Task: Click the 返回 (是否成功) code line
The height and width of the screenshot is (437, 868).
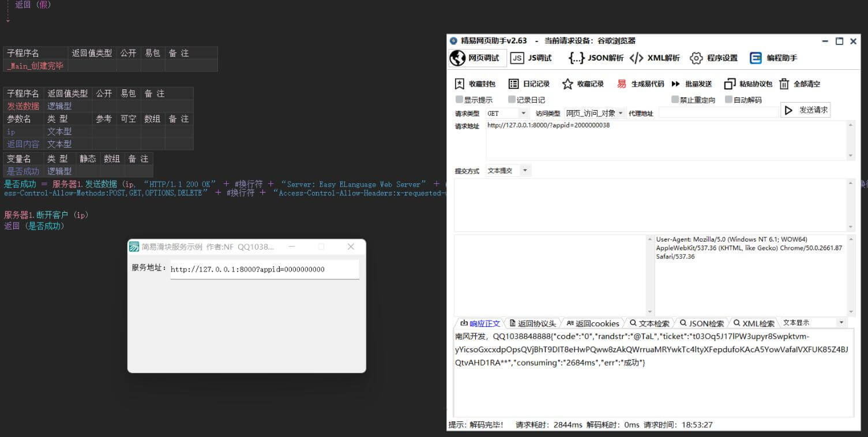Action: click(x=35, y=226)
